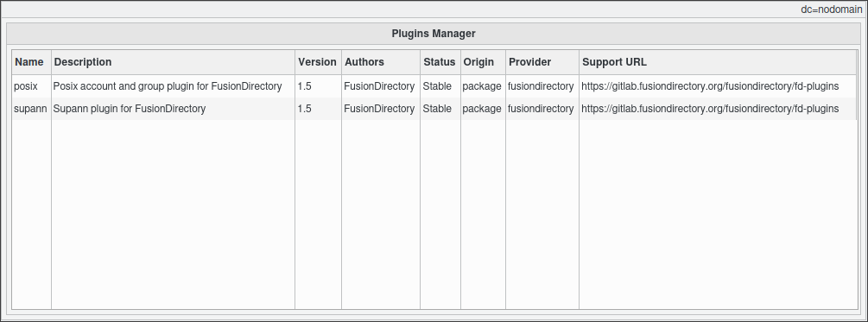Click the Plugins Manager title bar
Viewport: 868px width, 322px height.
pyautogui.click(x=434, y=34)
